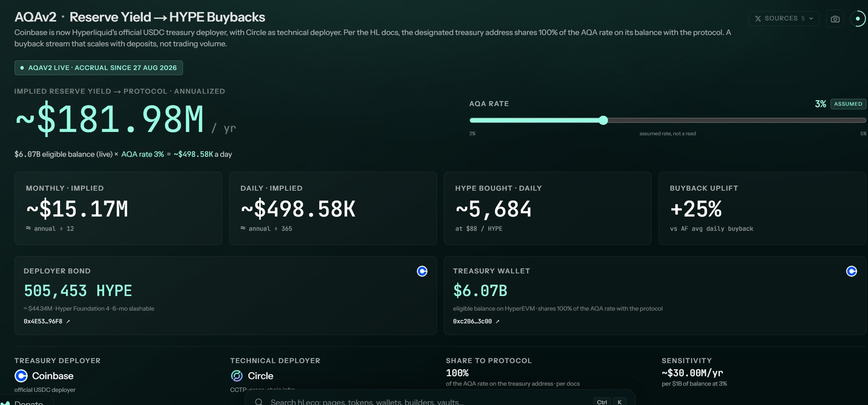Focus the Search hl.eco input field
The height and width of the screenshot is (405, 868).
point(440,398)
